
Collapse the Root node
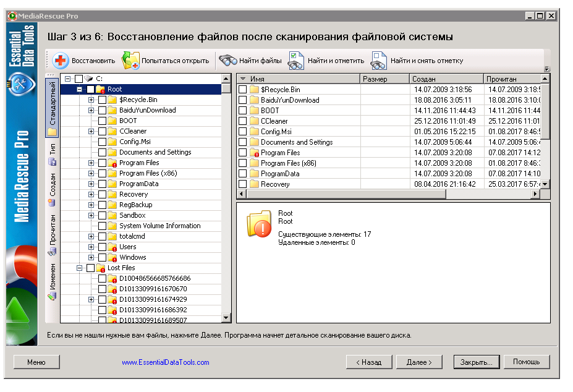[79, 89]
